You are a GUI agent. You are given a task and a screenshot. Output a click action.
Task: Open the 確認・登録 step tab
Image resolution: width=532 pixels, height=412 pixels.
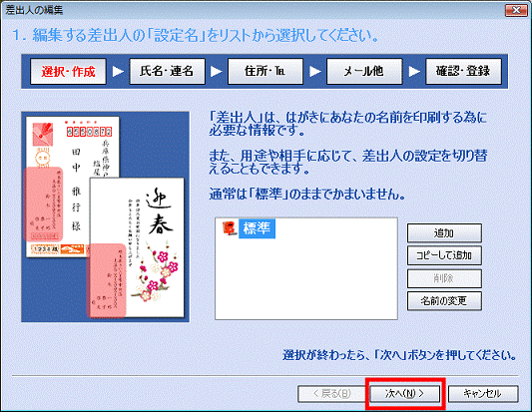pos(463,71)
